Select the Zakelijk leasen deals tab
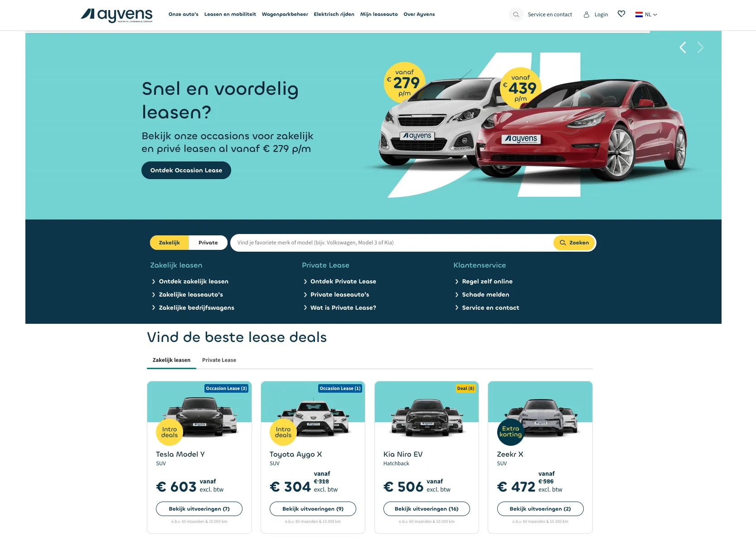This screenshot has height=541, width=756. point(171,360)
